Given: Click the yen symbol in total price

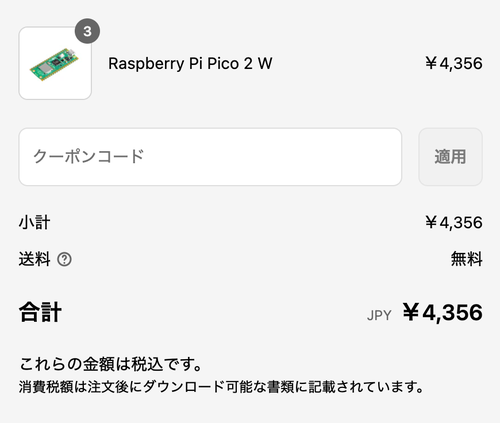Looking at the screenshot, I should coord(411,312).
